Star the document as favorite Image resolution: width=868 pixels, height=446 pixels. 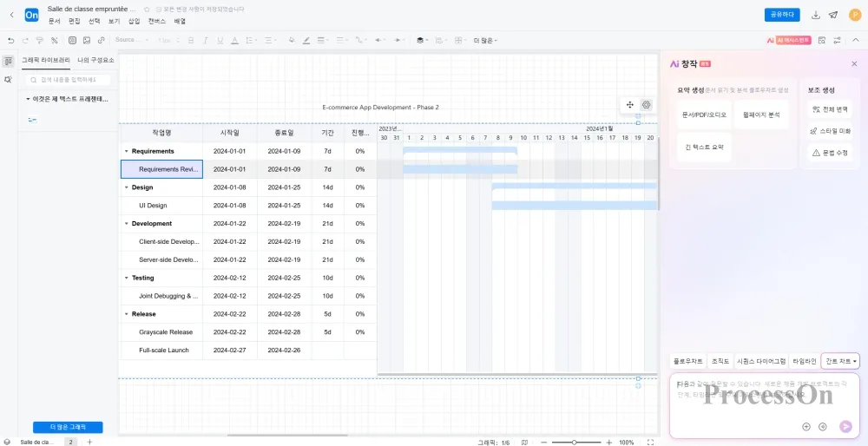click(146, 9)
